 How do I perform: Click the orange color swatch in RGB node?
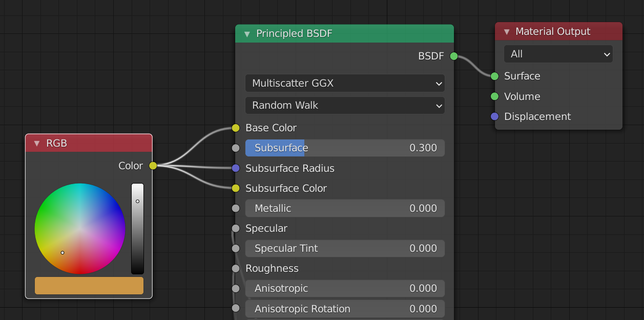pyautogui.click(x=89, y=286)
